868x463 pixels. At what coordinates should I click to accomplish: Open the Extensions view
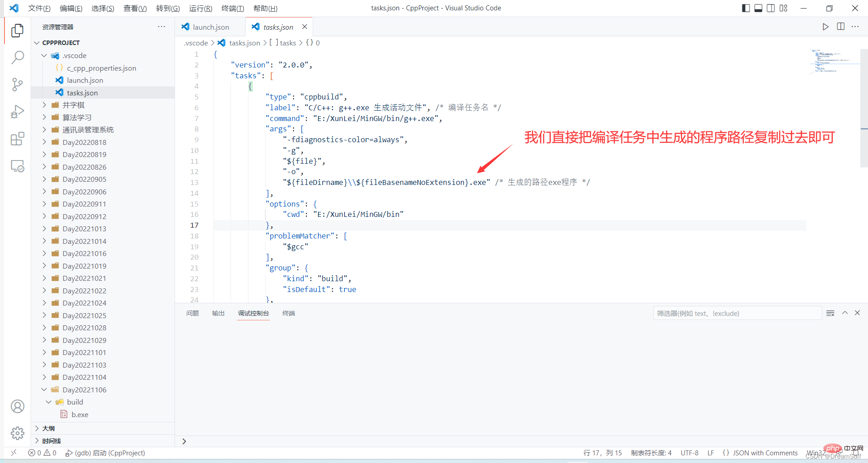point(17,139)
